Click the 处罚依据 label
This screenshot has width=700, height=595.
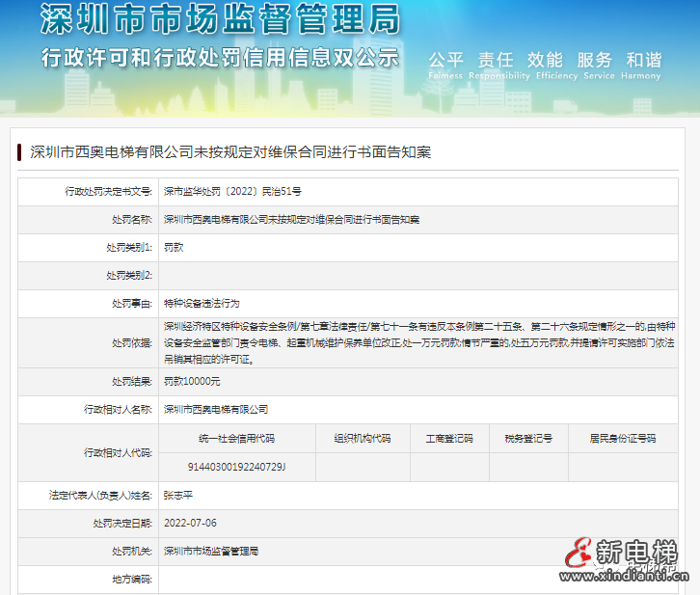coord(132,342)
